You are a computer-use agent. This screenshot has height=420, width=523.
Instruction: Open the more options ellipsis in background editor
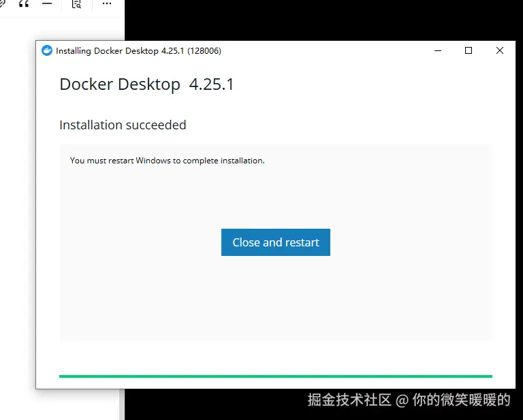[107, 3]
